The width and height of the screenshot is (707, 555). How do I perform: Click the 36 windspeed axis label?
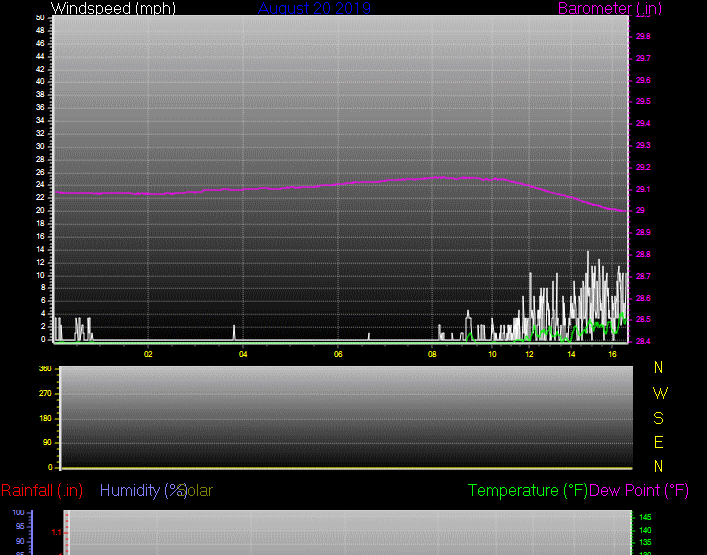pyautogui.click(x=40, y=107)
